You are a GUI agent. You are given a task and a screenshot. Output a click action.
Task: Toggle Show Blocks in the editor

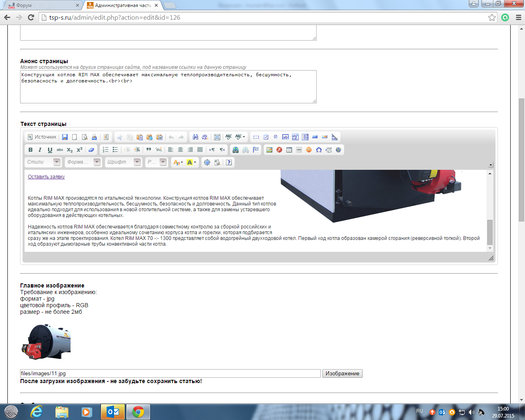[217, 162]
